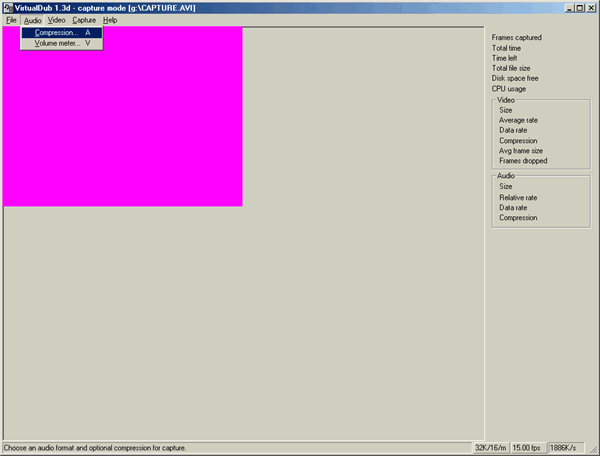Click the CPU usage label
The width and height of the screenshot is (600, 456).
(509, 89)
